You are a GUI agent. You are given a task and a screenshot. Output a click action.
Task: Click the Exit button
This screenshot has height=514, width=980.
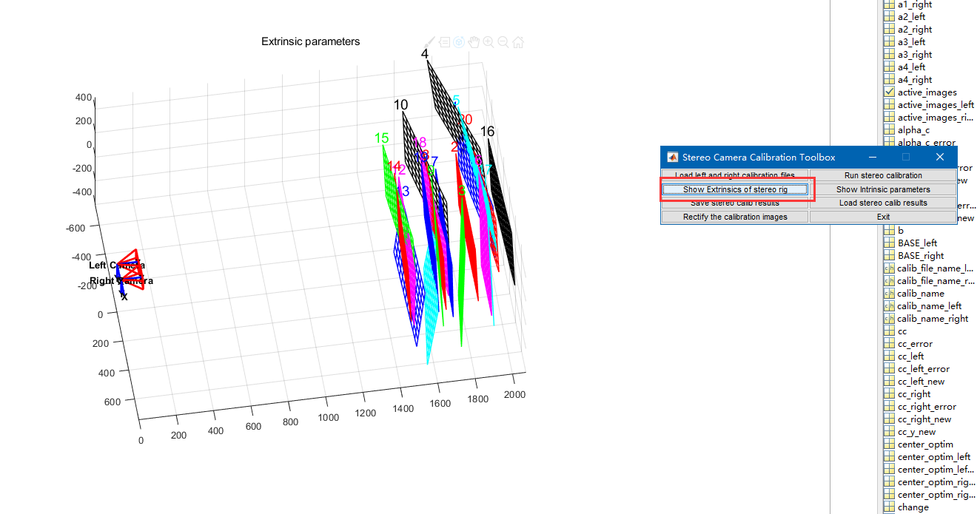883,217
